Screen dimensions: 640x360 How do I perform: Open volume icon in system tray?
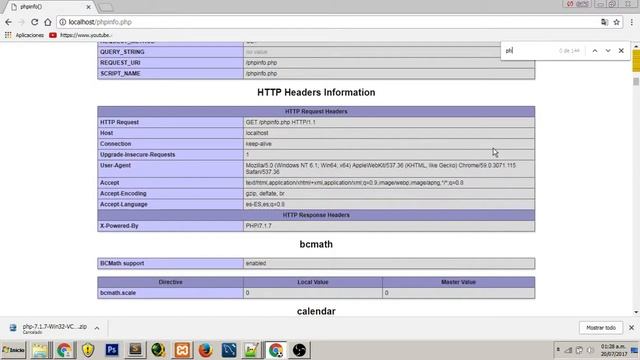(590, 350)
